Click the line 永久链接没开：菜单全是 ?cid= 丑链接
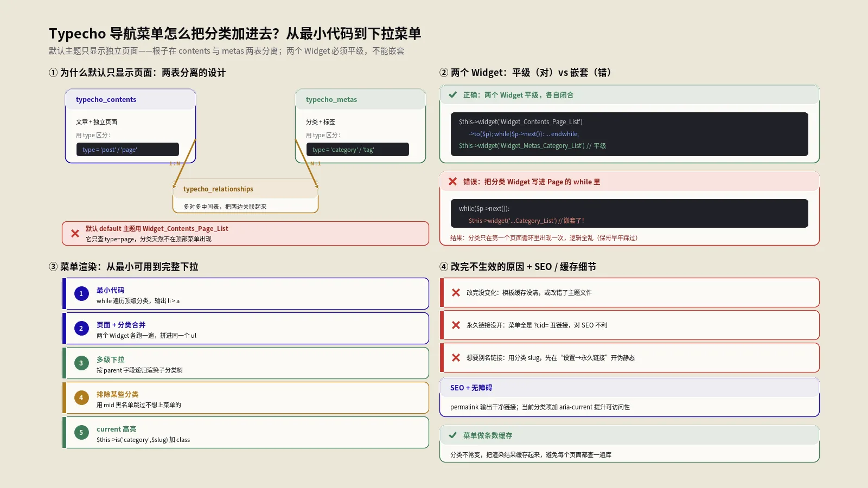This screenshot has width=868, height=488. point(537,325)
